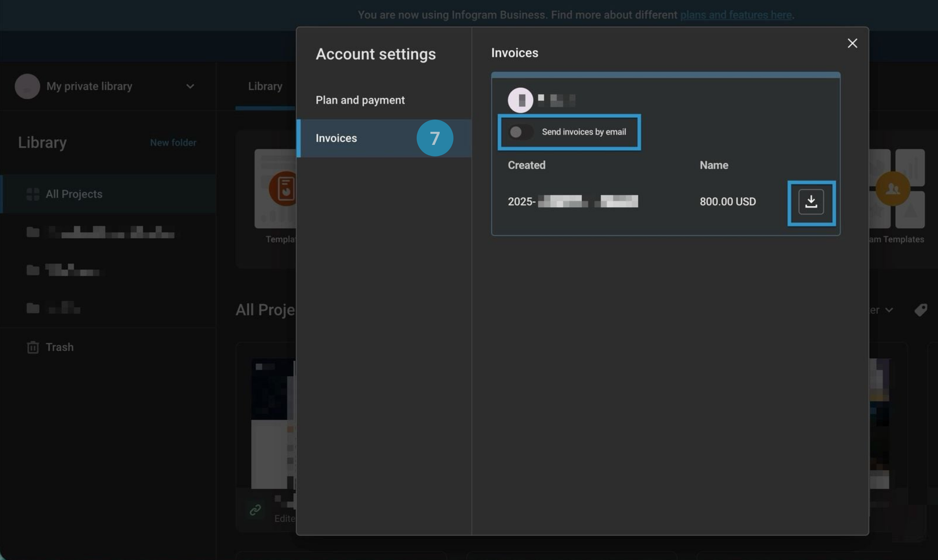The width and height of the screenshot is (938, 560).
Task: Download the 800.00 USD invoice
Action: pos(811,202)
